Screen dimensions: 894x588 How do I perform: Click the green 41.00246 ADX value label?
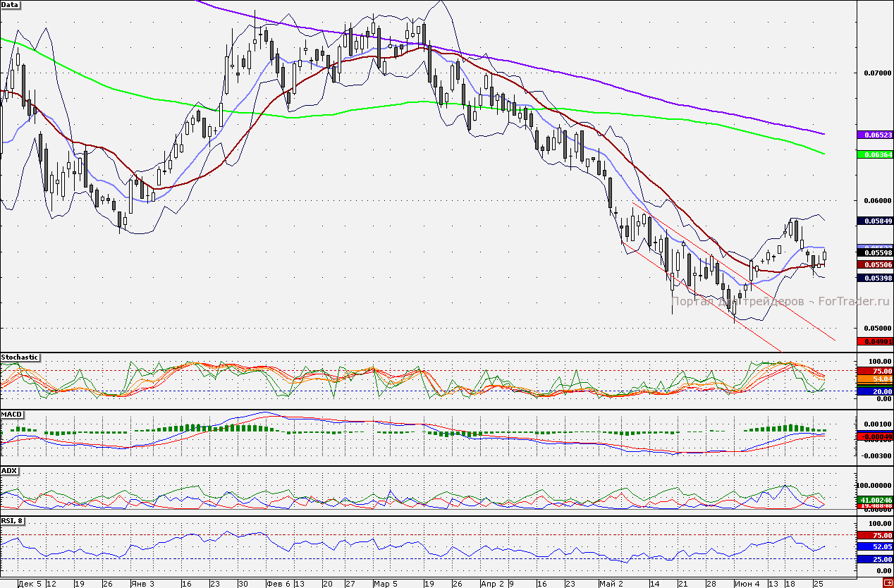point(874,500)
